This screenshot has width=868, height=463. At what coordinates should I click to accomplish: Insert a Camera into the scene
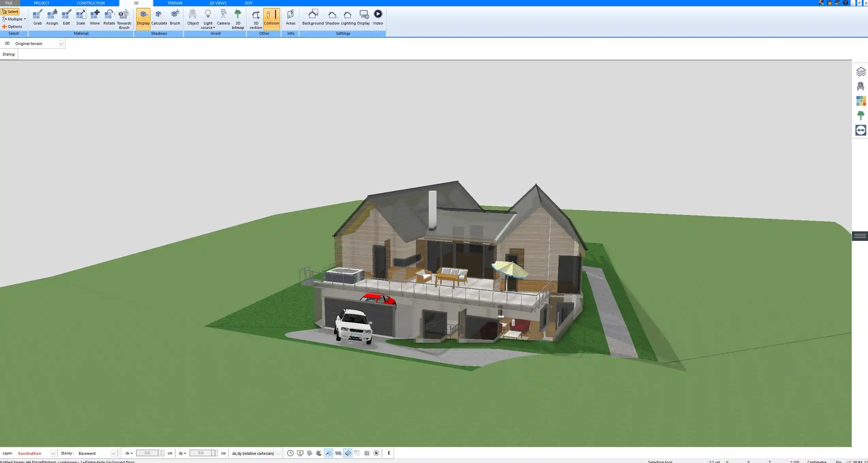(x=223, y=16)
